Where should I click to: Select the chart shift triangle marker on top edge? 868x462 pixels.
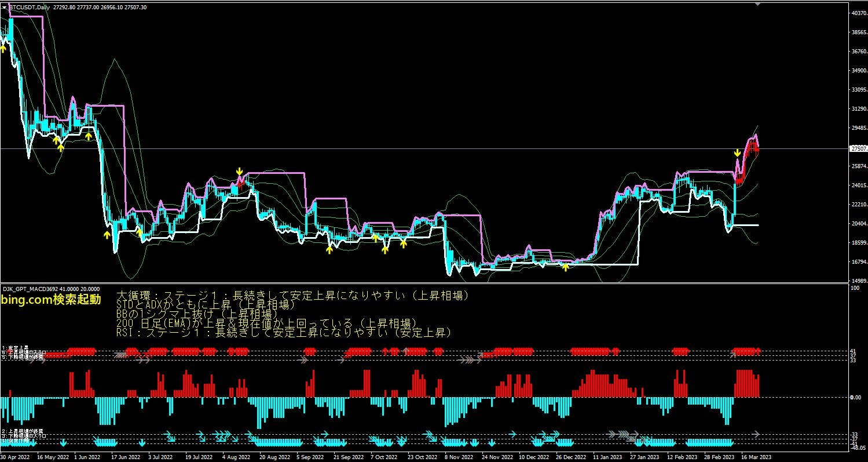point(759,3)
